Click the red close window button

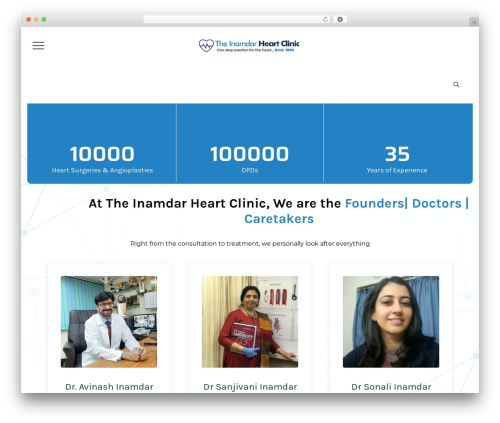click(29, 19)
